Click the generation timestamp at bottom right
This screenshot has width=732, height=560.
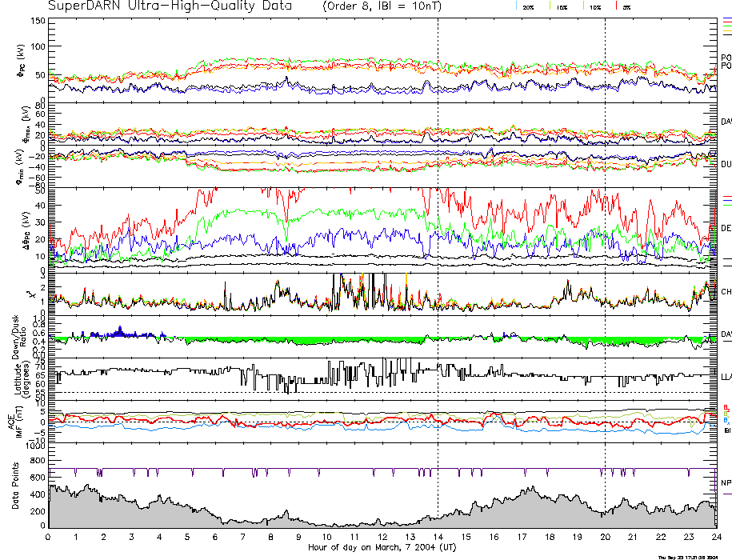[x=688, y=557]
